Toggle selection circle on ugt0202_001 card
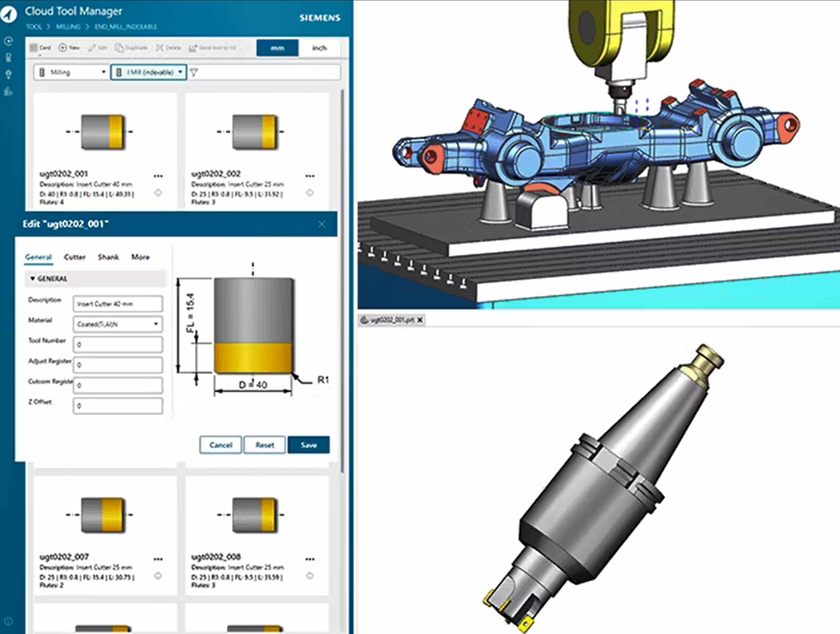 (158, 193)
